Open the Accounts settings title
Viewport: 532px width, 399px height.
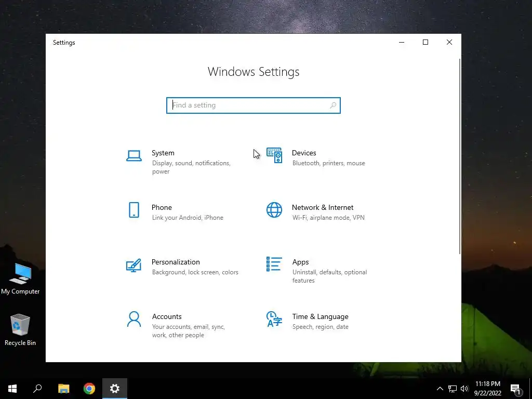[x=167, y=316]
